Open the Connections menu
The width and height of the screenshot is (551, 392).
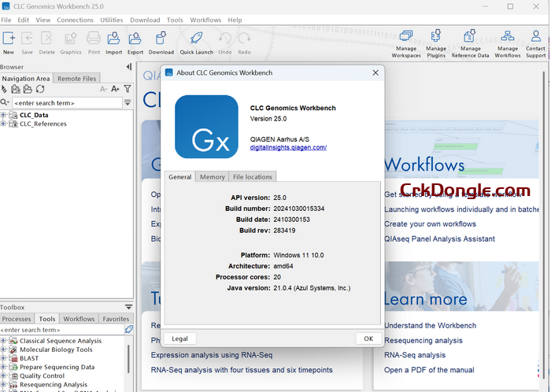coord(76,20)
